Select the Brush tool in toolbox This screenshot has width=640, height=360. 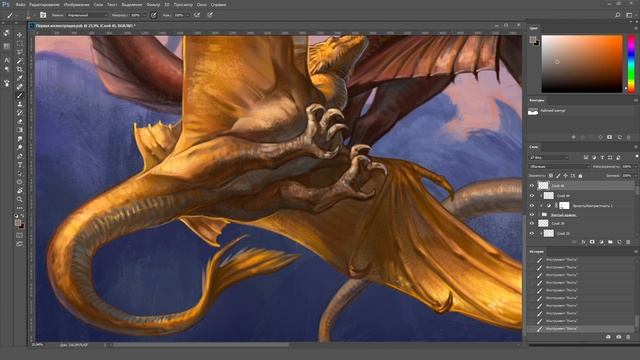point(20,96)
